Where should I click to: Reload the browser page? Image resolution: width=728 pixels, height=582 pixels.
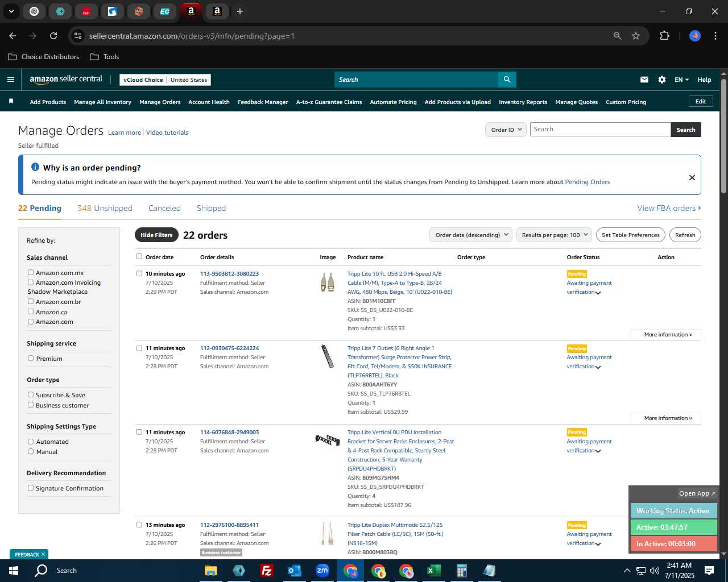[x=53, y=36]
